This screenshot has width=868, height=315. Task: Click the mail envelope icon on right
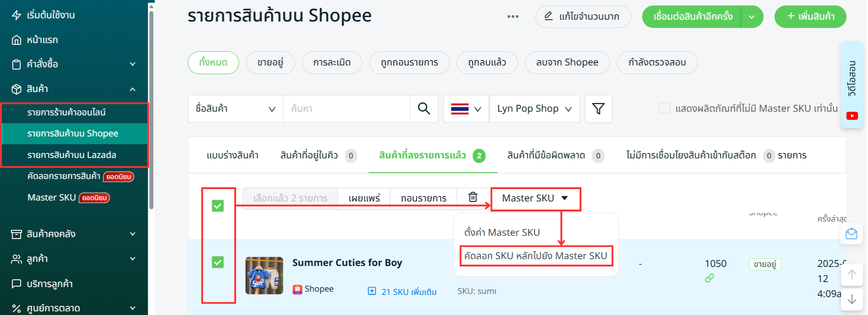851,234
